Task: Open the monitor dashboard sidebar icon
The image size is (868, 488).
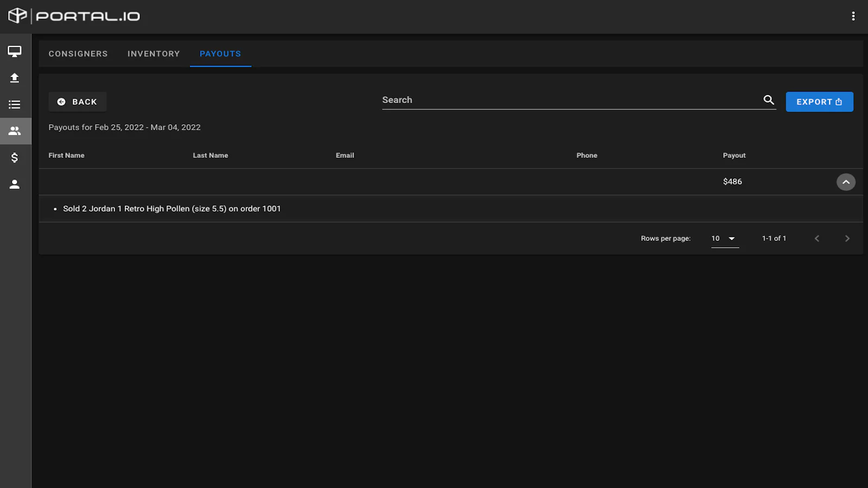Action: (x=15, y=52)
